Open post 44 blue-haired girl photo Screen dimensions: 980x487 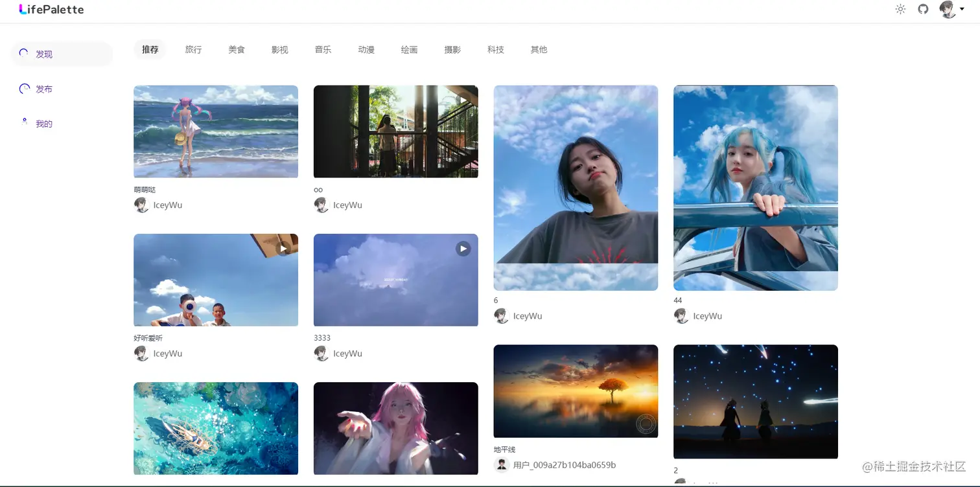(x=756, y=188)
